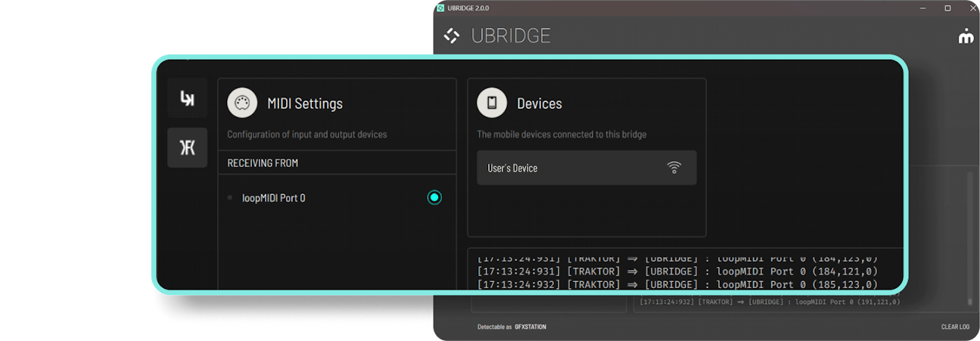Click the Wi-Fi icon on User's Device

pyautogui.click(x=674, y=168)
